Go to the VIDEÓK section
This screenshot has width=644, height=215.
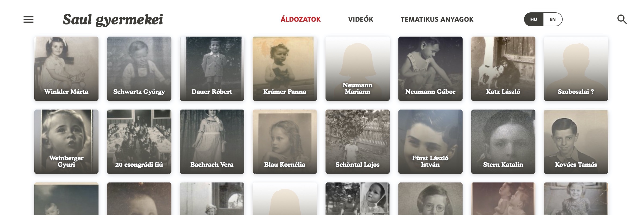(361, 19)
